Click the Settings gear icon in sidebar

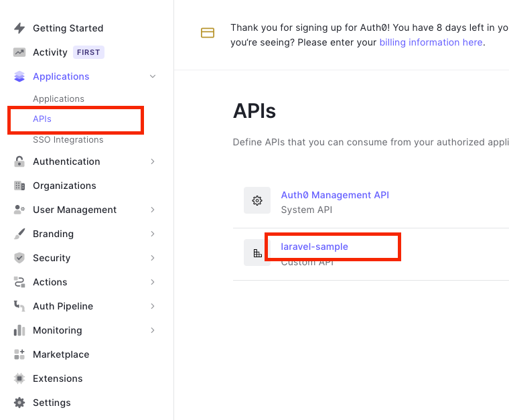click(19, 403)
